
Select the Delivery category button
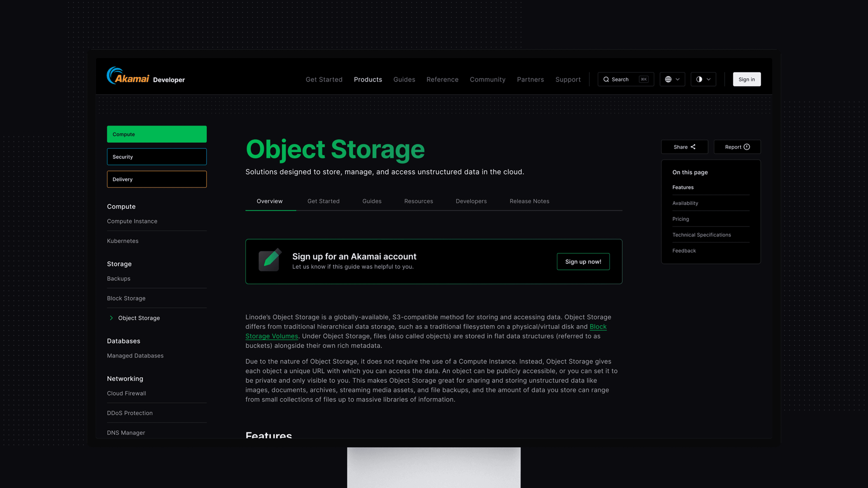(x=157, y=179)
